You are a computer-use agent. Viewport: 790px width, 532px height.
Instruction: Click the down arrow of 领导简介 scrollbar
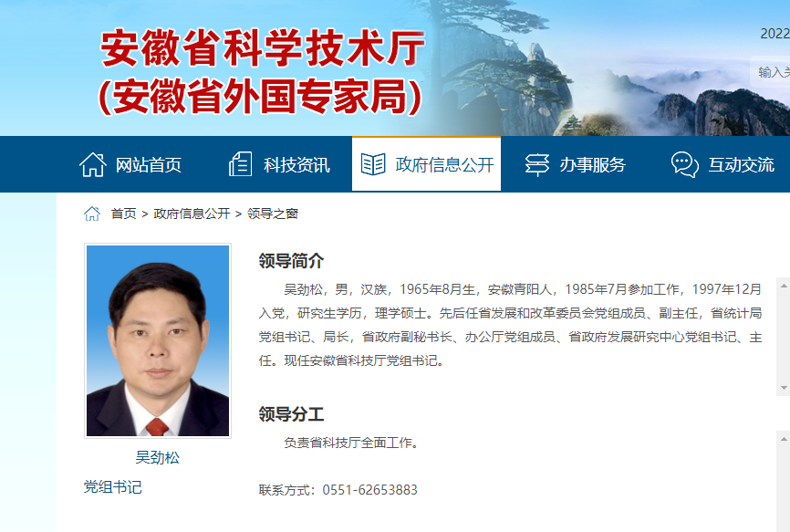tap(784, 388)
